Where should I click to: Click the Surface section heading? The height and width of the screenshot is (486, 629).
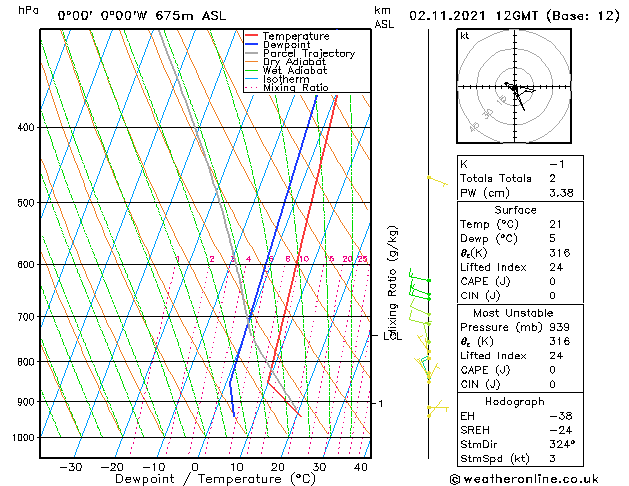[x=515, y=210]
